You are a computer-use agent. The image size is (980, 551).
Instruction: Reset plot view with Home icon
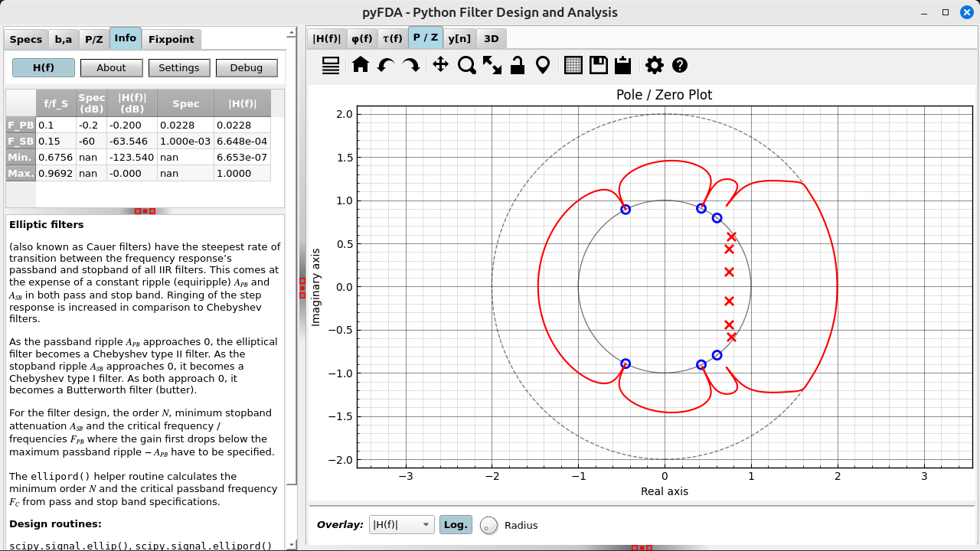pos(361,65)
